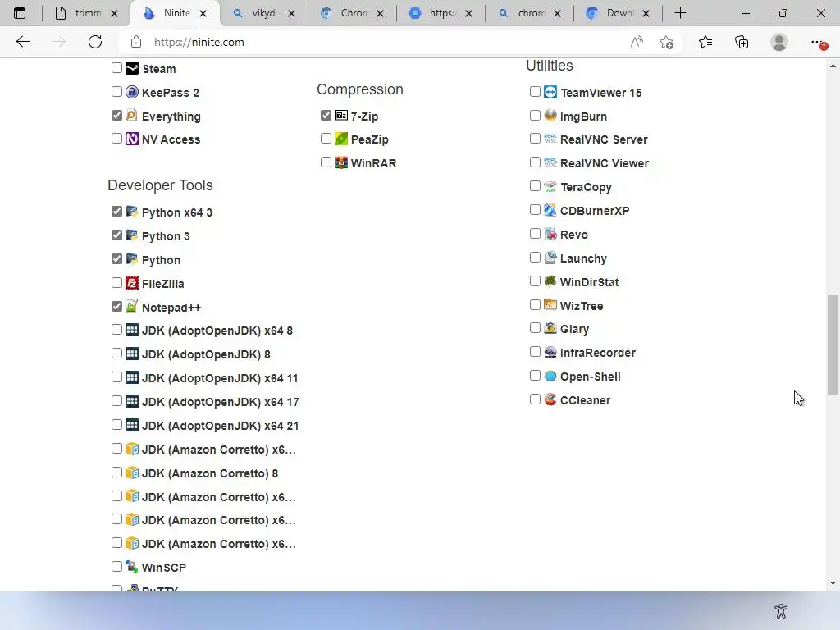Open the Favorites list
Image resolution: width=840 pixels, height=630 pixels.
pyautogui.click(x=705, y=42)
